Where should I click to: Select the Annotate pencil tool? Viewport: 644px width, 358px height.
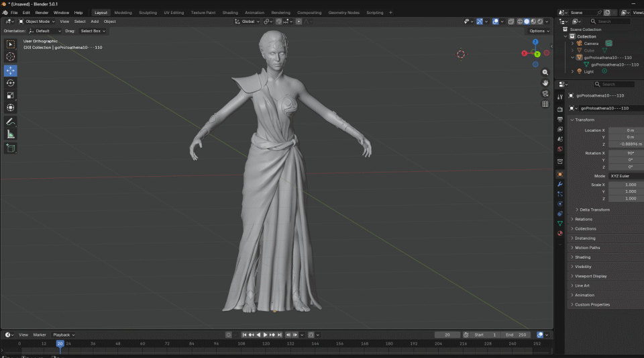coord(11,122)
